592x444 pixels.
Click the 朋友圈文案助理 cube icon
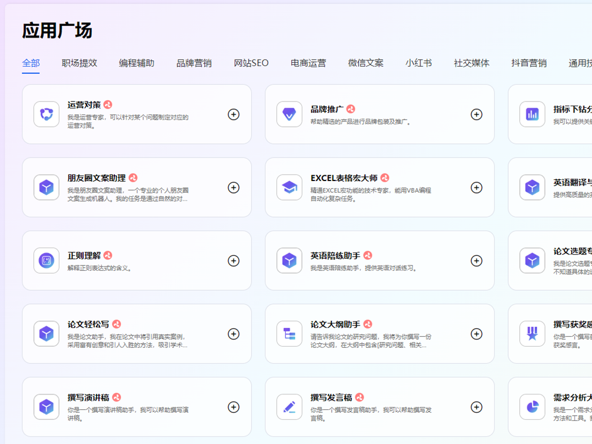46,187
